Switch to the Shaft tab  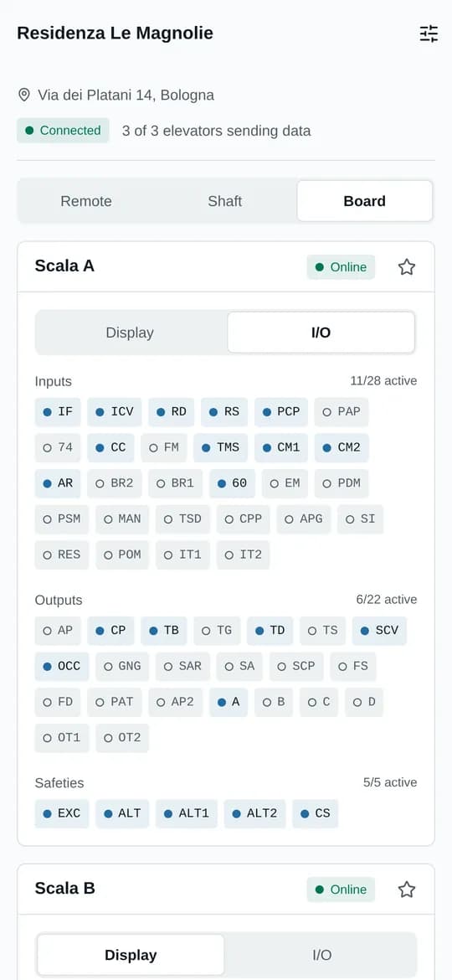click(225, 201)
